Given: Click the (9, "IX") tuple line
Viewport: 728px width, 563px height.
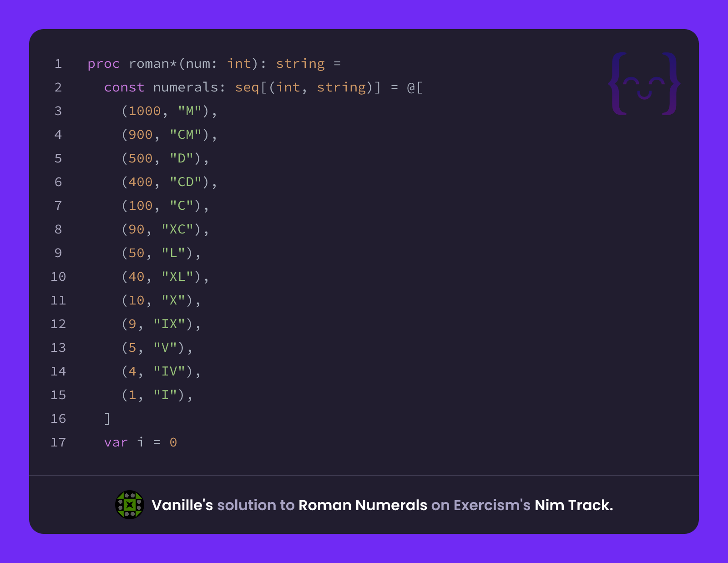Looking at the screenshot, I should [161, 324].
